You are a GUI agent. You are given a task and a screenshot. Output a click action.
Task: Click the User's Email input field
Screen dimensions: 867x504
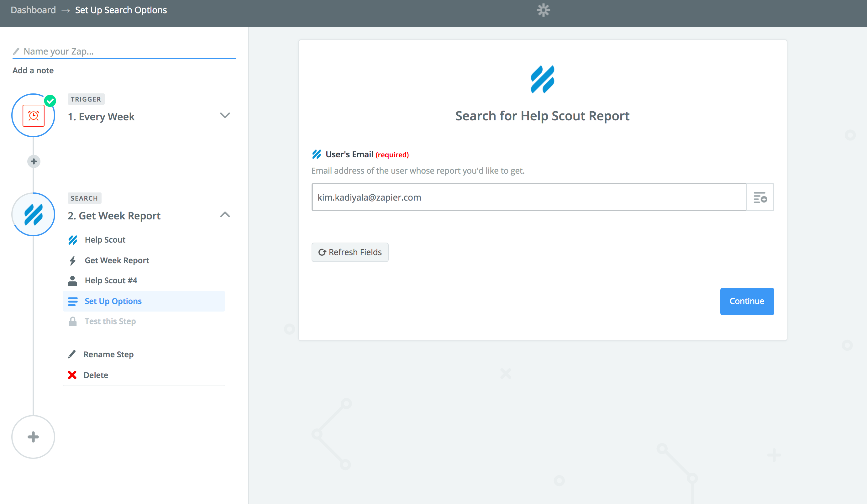(x=529, y=197)
